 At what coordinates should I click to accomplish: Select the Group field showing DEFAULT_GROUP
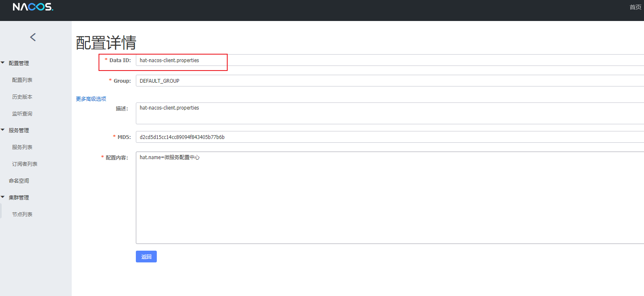(210, 80)
